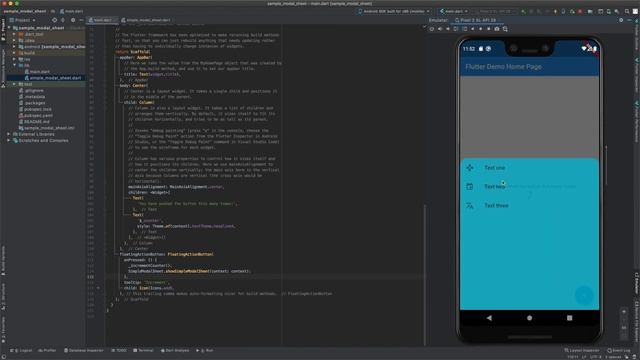The height and width of the screenshot is (360, 640).
Task: Select pubspec.yaml in project tree
Action: point(38,116)
